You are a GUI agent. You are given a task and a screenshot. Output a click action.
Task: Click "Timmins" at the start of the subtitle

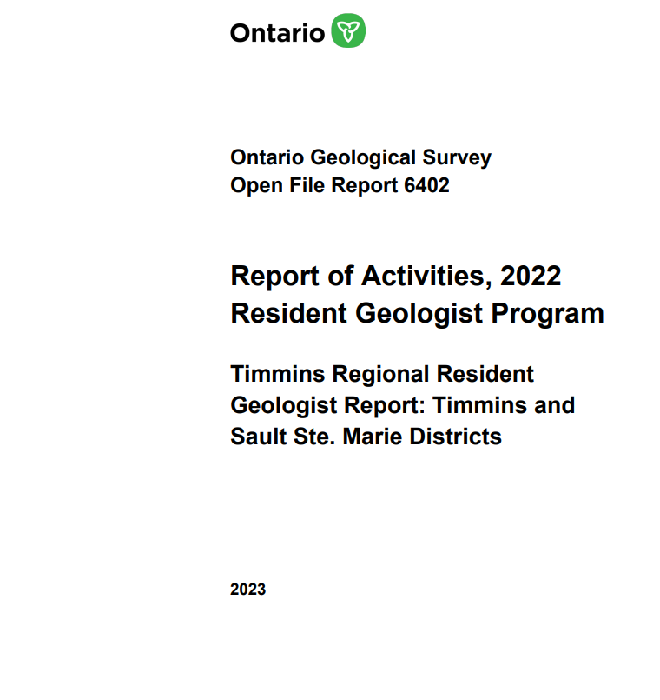click(x=273, y=374)
